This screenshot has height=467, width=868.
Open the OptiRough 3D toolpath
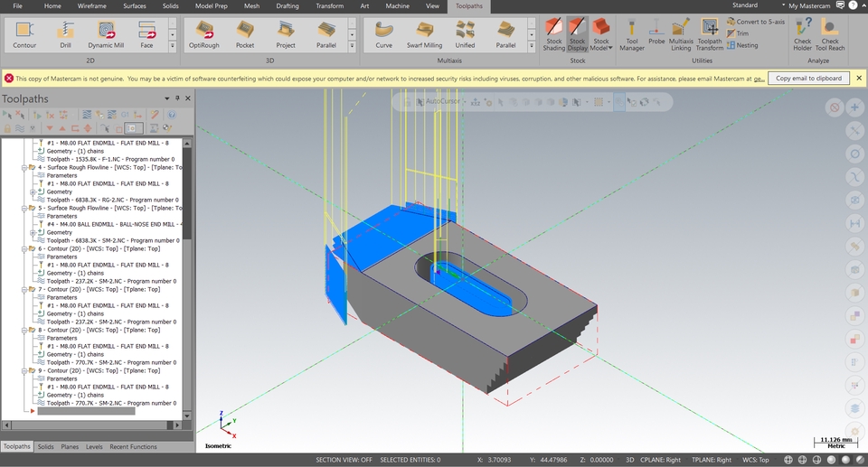point(203,34)
